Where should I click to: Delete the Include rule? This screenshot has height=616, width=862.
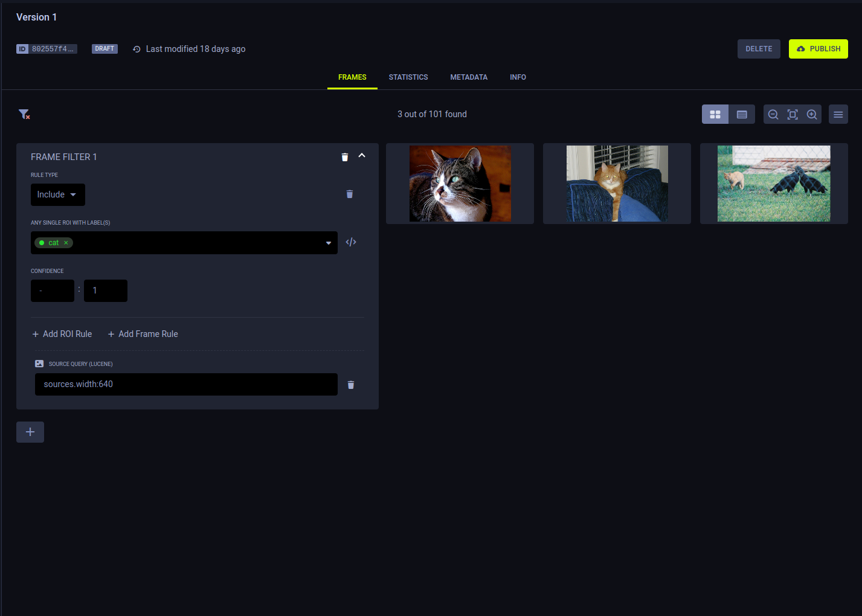349,194
